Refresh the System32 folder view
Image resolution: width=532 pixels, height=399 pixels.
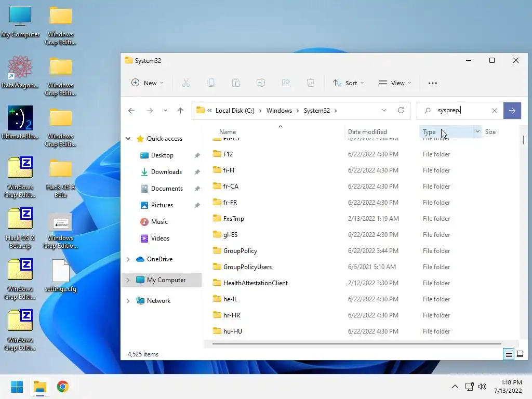(x=401, y=110)
